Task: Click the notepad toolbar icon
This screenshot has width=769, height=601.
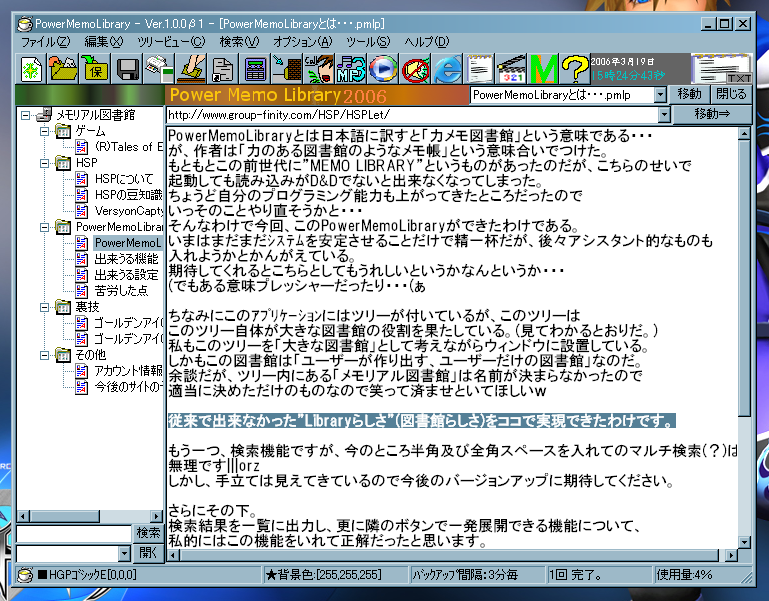Action: (x=479, y=69)
